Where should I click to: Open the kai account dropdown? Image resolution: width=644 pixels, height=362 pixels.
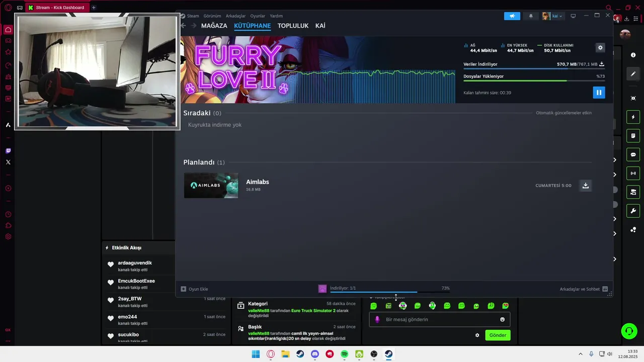pos(553,16)
